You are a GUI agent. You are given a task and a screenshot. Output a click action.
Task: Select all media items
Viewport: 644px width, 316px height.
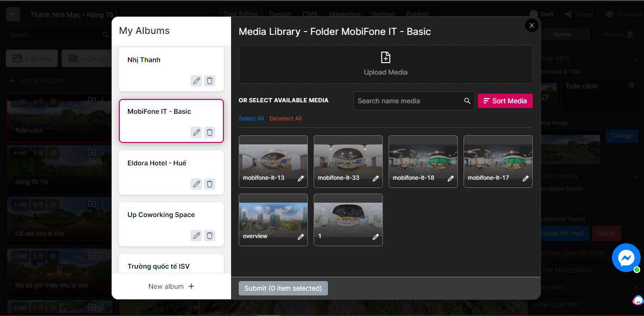(x=251, y=119)
